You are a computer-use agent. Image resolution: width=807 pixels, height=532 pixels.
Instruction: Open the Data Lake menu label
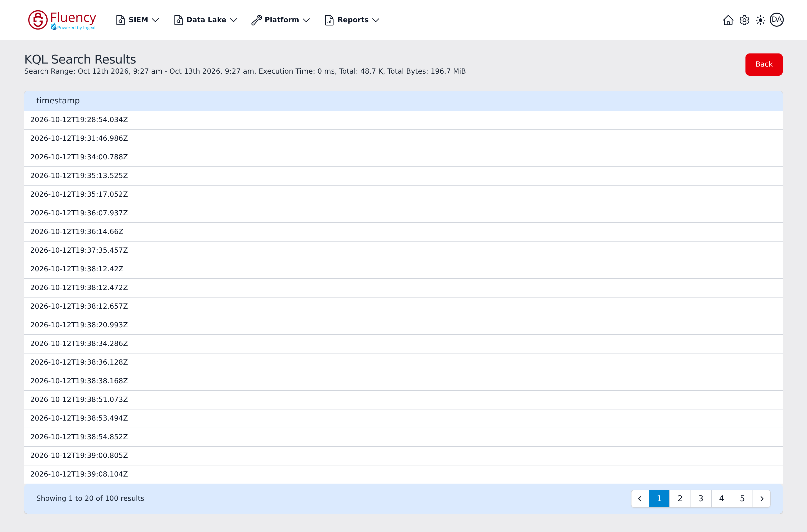[206, 20]
